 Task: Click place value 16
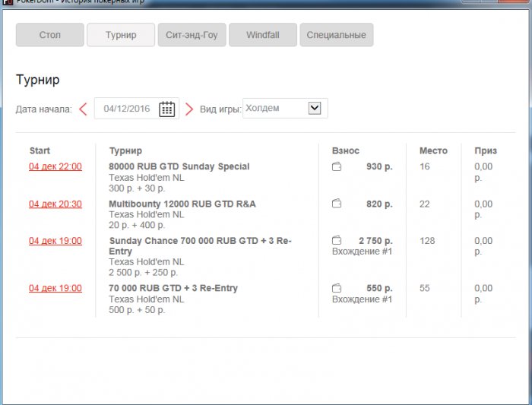[424, 166]
